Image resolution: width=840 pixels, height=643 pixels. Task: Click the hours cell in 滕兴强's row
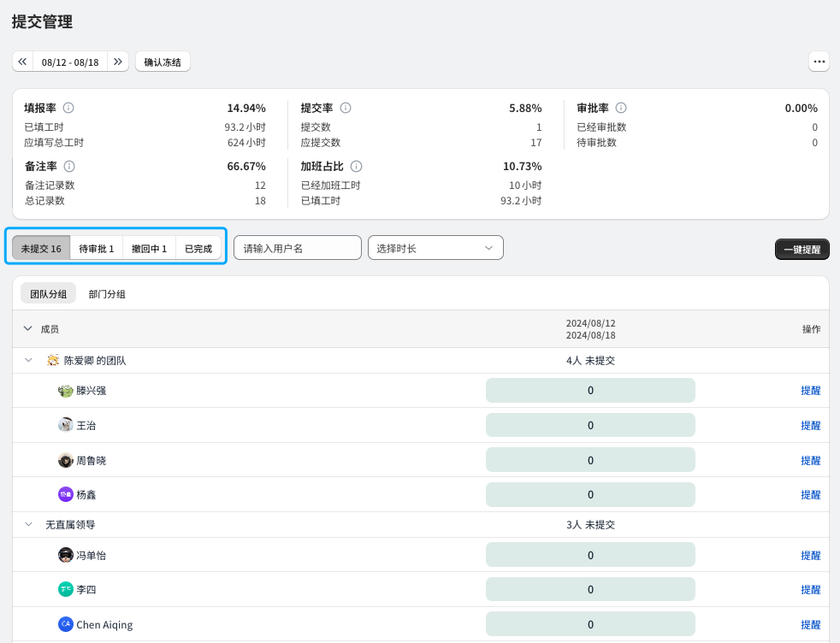[x=590, y=390]
